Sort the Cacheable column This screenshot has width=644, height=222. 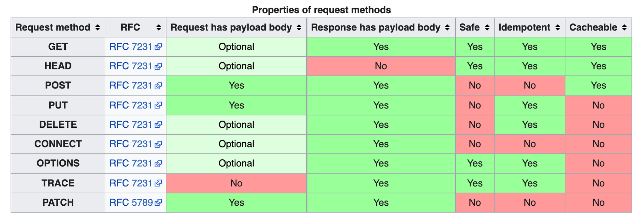point(624,28)
